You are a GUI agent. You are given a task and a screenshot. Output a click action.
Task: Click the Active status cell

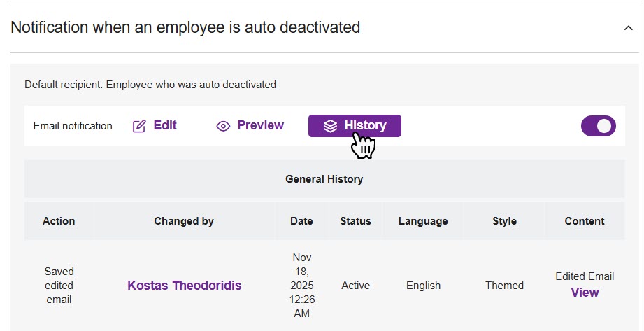[x=355, y=286]
